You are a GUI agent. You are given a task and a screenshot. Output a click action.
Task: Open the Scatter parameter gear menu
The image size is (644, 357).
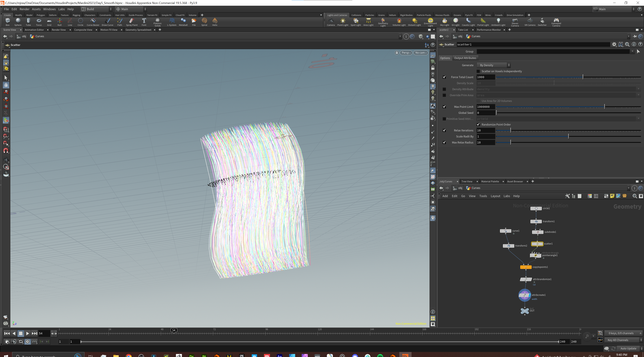[614, 44]
